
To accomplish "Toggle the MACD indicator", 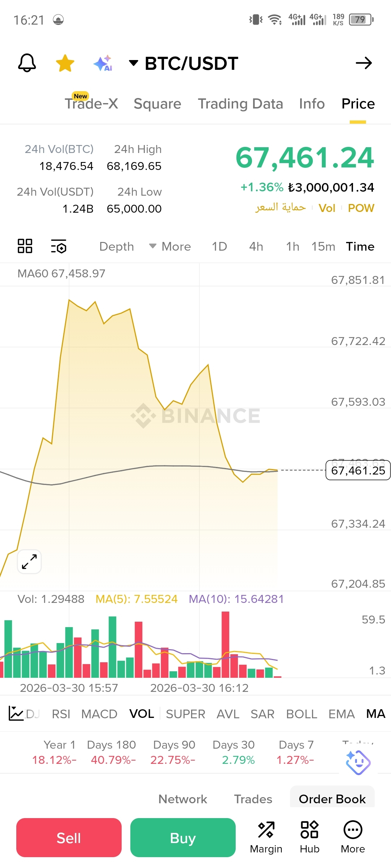I will pos(99,714).
